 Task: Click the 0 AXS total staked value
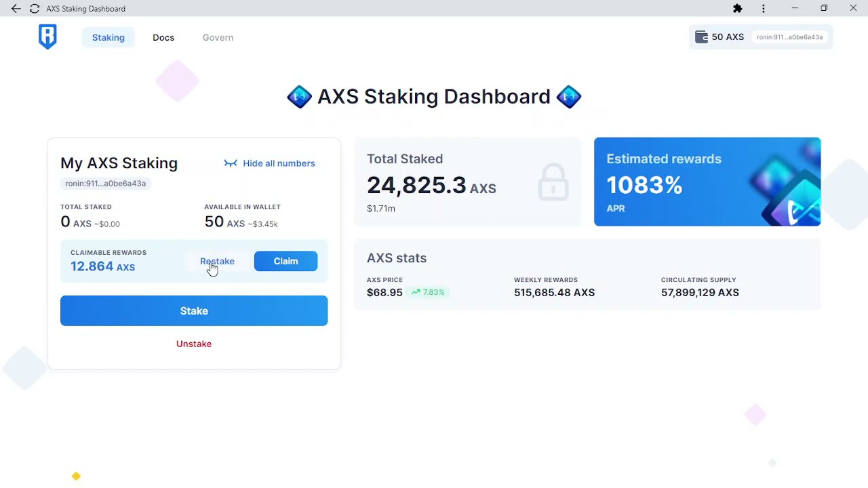pyautogui.click(x=75, y=222)
